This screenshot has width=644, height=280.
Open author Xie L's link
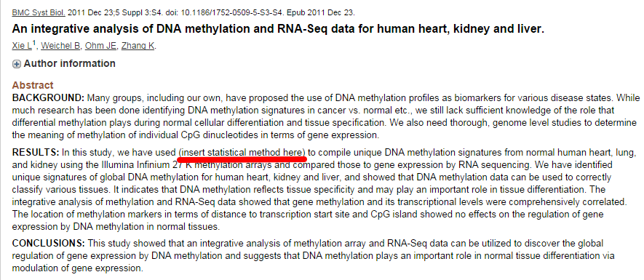pos(22,46)
